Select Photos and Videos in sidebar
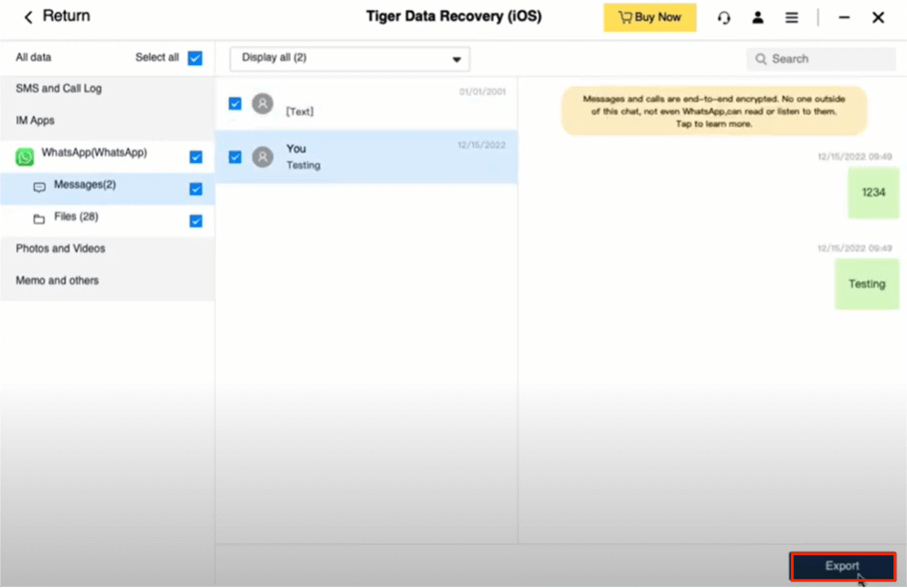The image size is (907, 588). pyautogui.click(x=60, y=249)
